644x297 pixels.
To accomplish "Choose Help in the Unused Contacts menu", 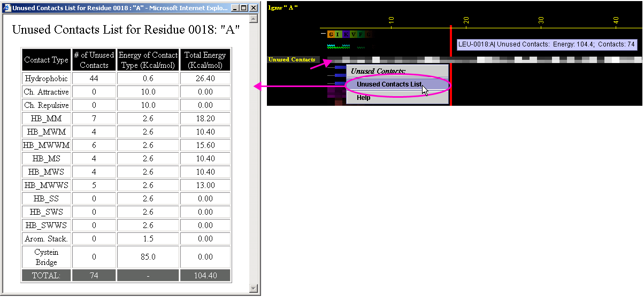I will 397,98.
